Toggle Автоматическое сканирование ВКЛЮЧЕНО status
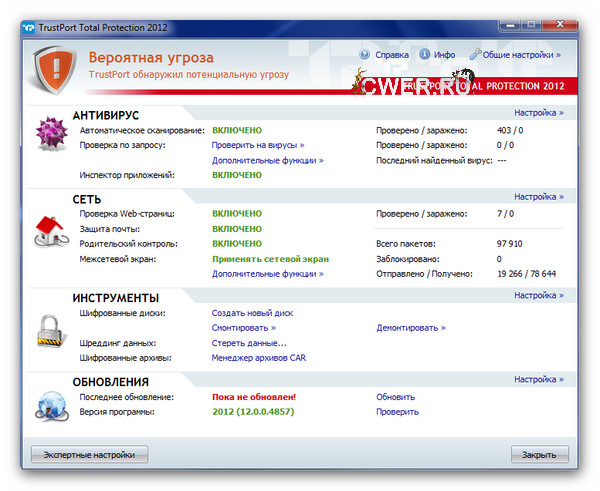 237,131
